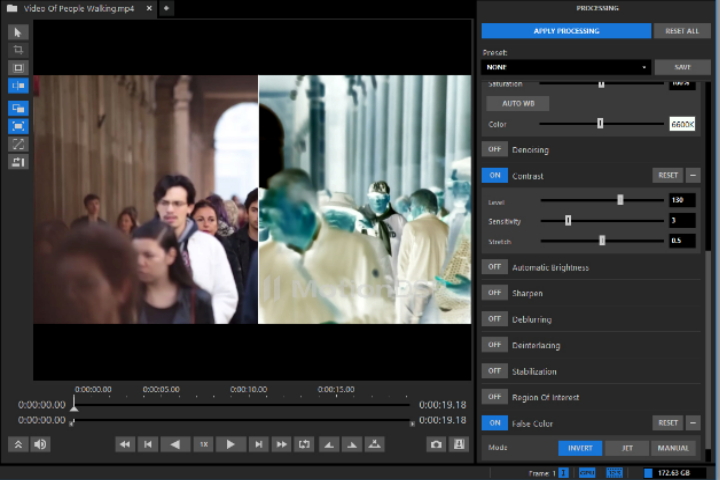This screenshot has height=480, width=720.
Task: Enable Stabilization
Action: tap(495, 371)
